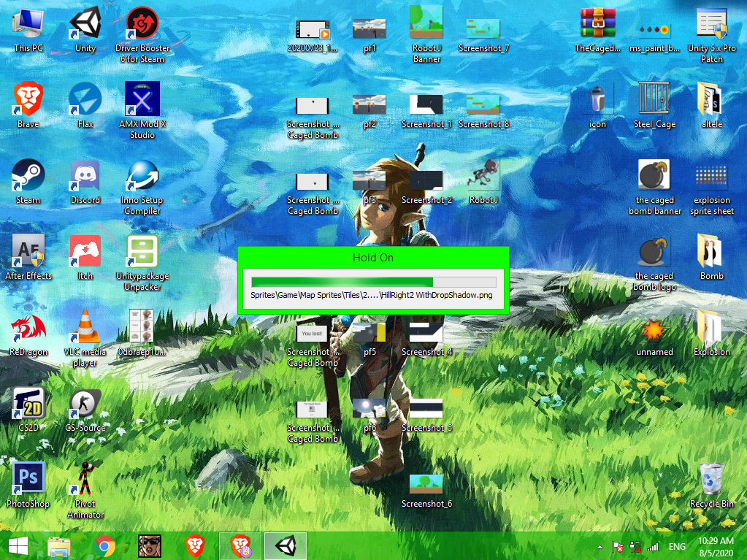Viewport: 747px width, 560px height.
Task: Select the Robot J character image
Action: [x=483, y=181]
